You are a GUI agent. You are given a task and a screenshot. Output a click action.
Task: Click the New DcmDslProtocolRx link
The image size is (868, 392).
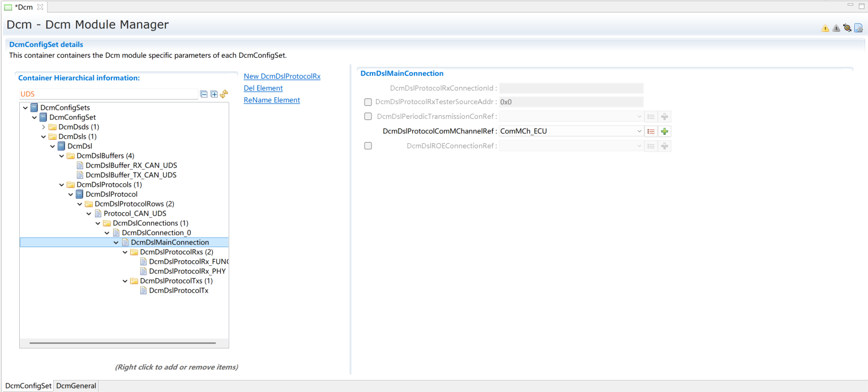(282, 76)
